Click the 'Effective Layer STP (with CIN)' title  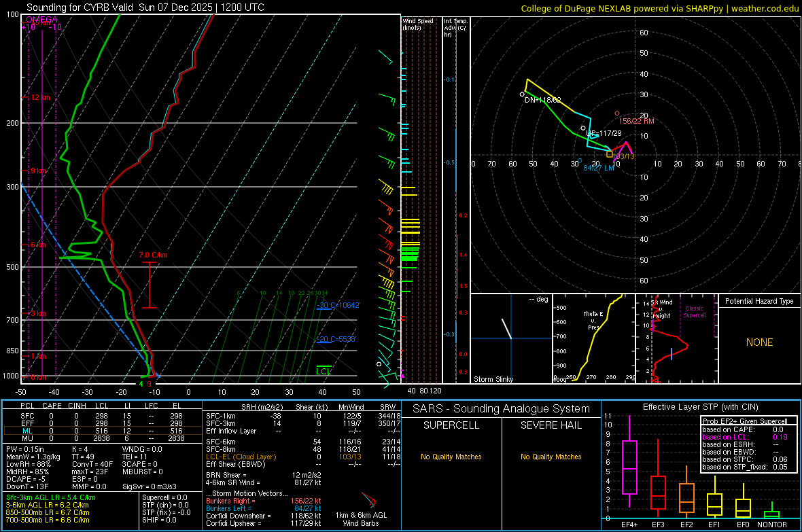[x=700, y=407]
